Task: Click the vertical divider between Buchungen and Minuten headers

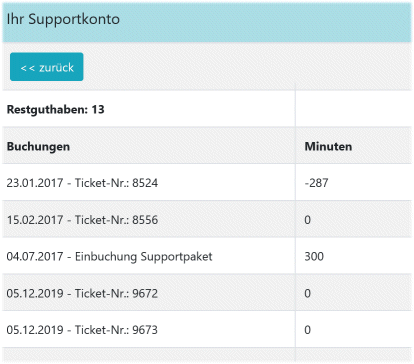Action: click(295, 145)
